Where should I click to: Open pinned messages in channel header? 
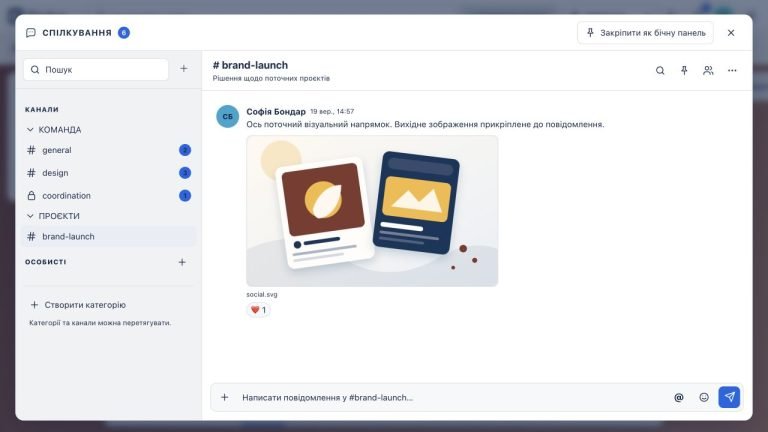point(684,71)
